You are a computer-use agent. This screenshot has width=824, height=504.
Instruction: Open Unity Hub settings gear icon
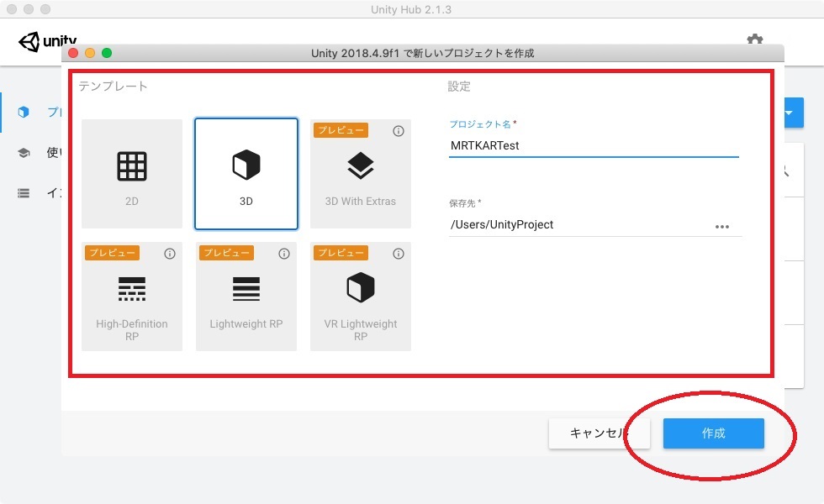pos(755,39)
